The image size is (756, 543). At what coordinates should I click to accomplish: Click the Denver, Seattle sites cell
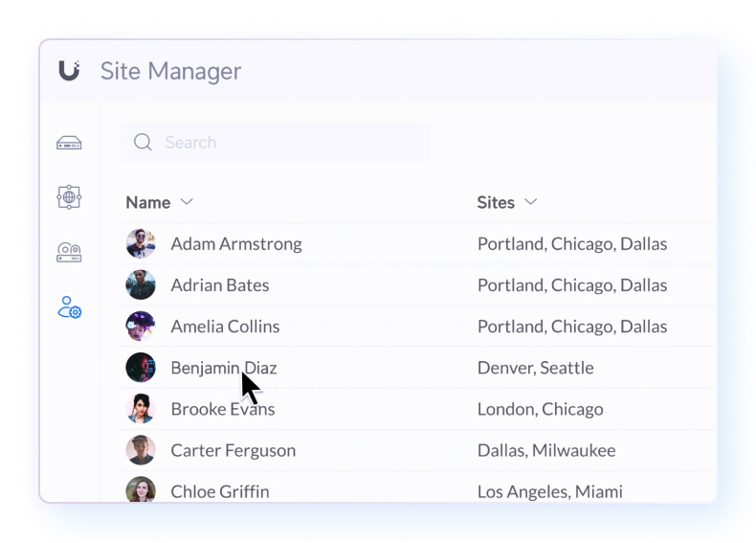536,368
